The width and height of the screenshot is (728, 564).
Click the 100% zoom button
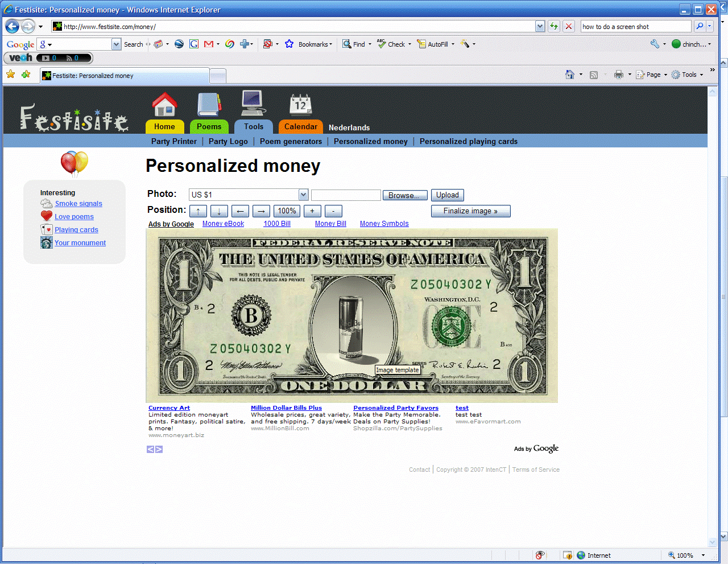(287, 211)
